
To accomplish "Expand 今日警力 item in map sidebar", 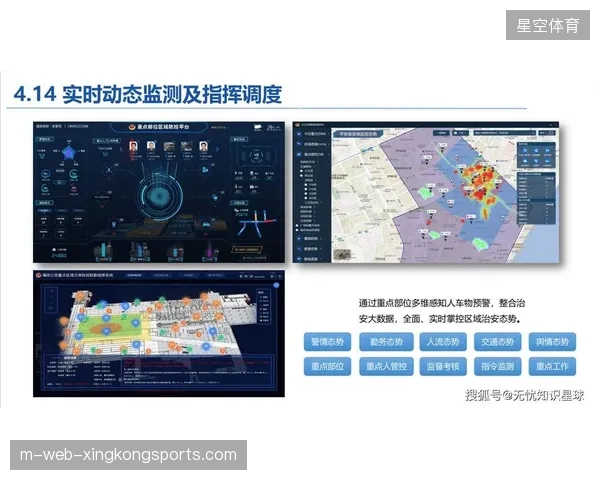I will (x=312, y=134).
